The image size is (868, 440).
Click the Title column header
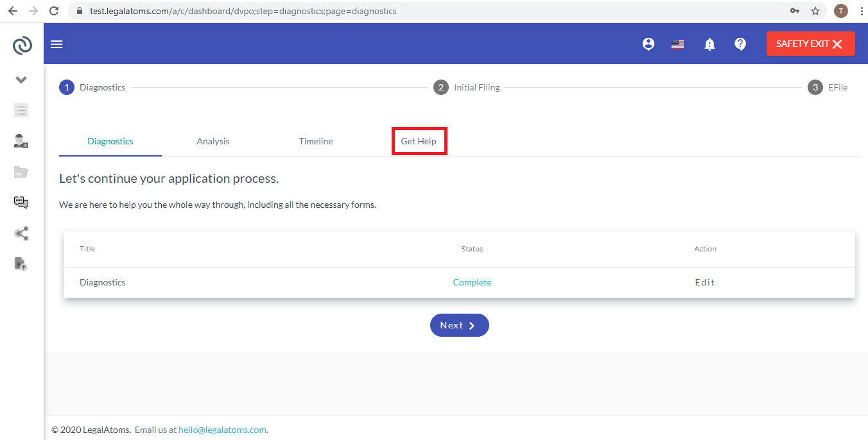point(87,249)
